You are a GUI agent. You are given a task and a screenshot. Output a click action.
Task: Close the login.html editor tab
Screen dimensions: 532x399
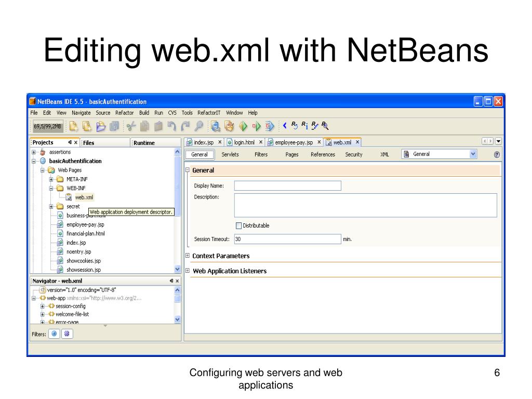point(261,142)
